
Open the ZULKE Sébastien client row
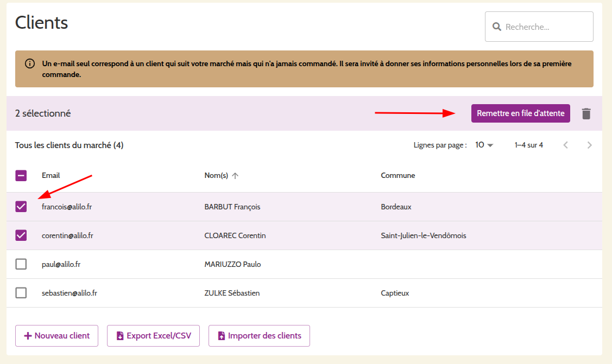[x=232, y=293]
